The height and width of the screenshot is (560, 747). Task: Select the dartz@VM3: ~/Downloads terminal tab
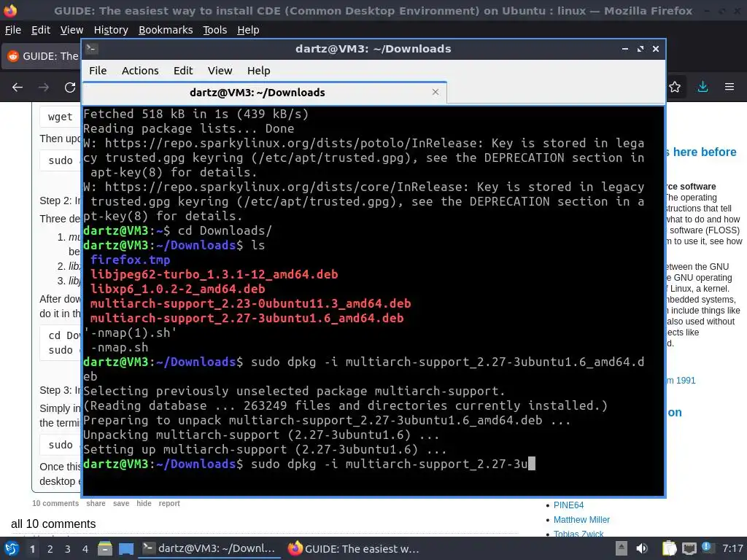(264, 93)
